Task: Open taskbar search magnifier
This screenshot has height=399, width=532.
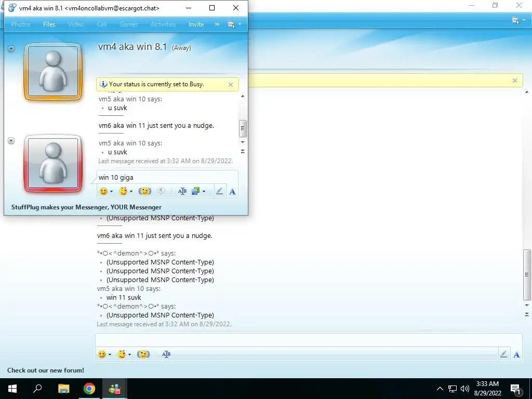Action: tap(37, 389)
